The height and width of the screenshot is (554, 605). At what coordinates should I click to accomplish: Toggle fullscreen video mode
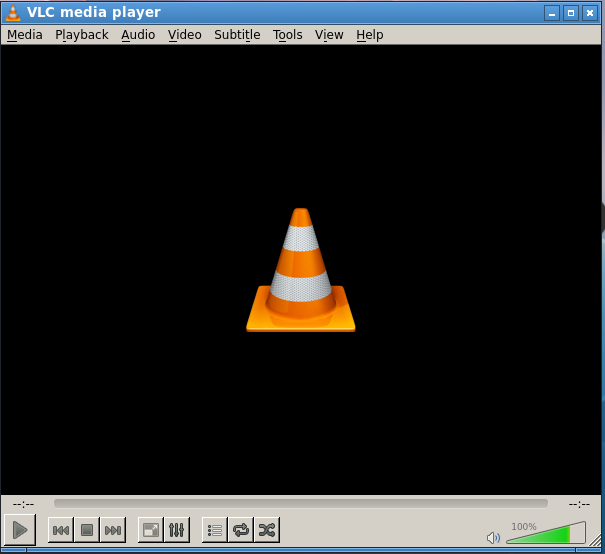[150, 530]
